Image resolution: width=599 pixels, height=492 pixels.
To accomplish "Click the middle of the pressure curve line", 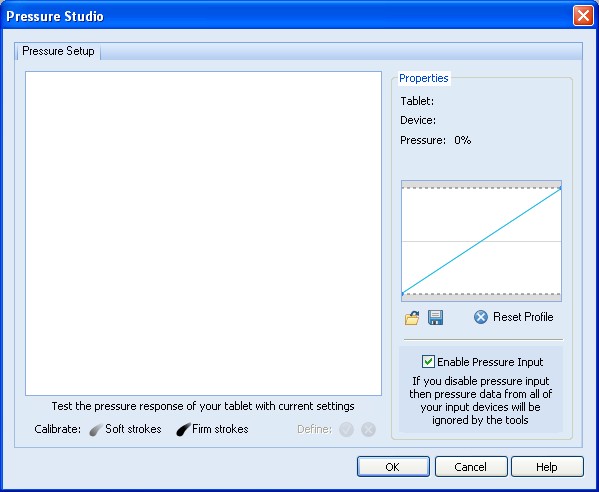I will [481, 241].
